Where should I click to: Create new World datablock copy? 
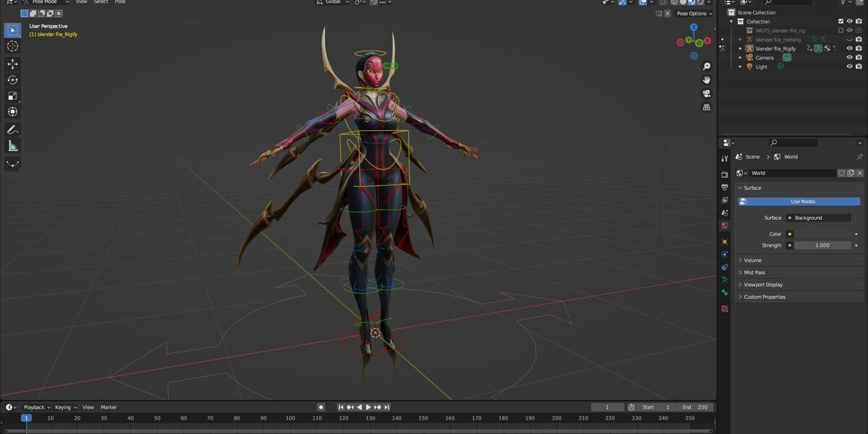pos(851,173)
